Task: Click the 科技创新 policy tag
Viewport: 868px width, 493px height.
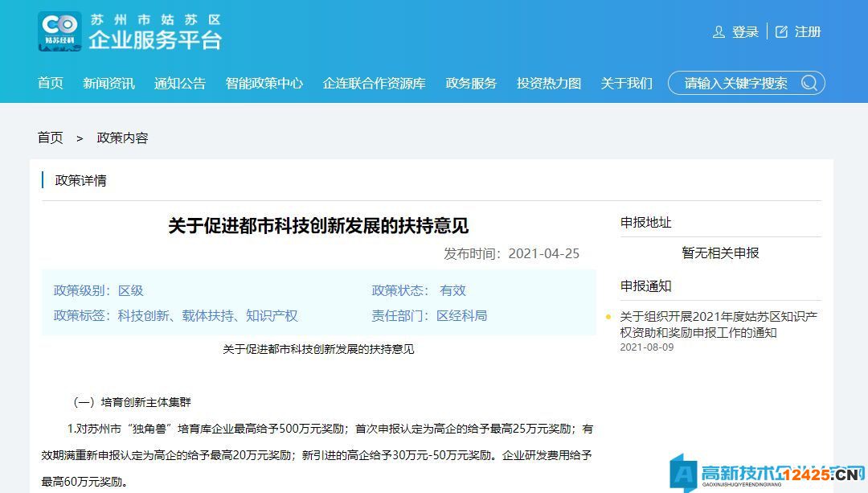Action: [x=144, y=315]
